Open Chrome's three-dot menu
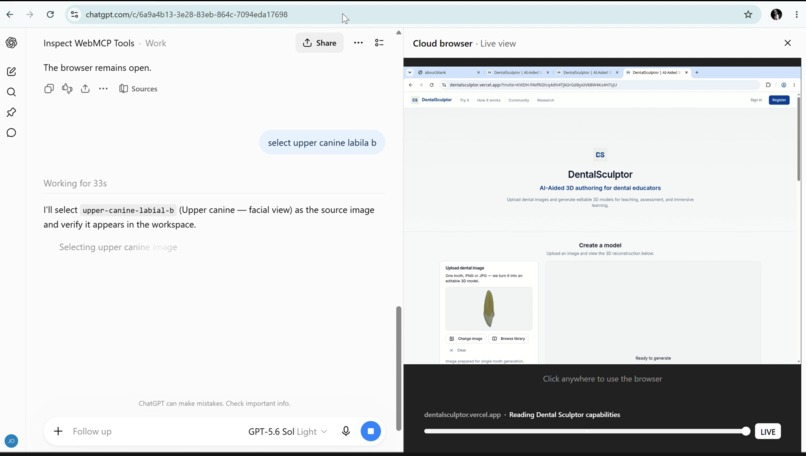Viewport: 806px width, 456px height. click(797, 14)
